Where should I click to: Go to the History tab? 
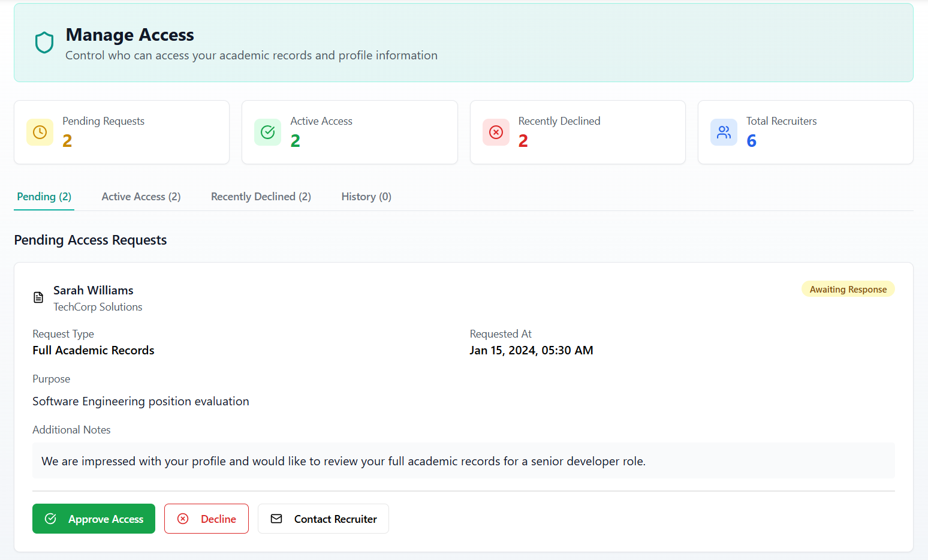[x=366, y=197]
